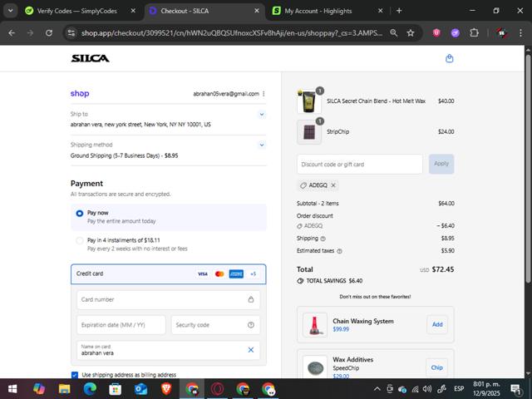The height and width of the screenshot is (399, 532).
Task: Go back to previous page
Action: 12,33
